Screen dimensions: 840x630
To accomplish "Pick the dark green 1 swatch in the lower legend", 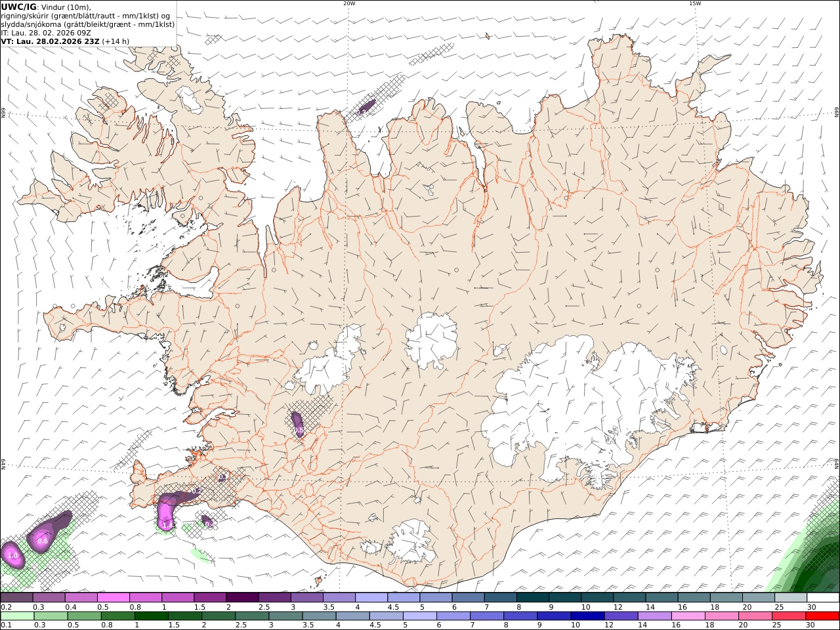I will pyautogui.click(x=152, y=616).
